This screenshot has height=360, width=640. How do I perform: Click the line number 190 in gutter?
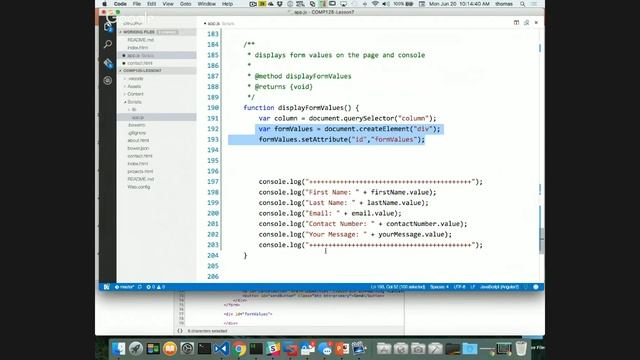[x=213, y=108]
